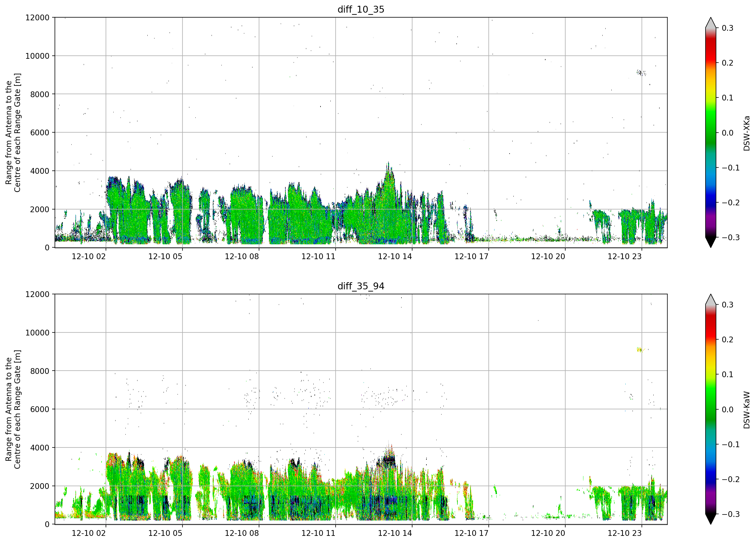Click '12-10 08' x-tick under diff_10_35 plot
756x543 pixels.
[242, 256]
